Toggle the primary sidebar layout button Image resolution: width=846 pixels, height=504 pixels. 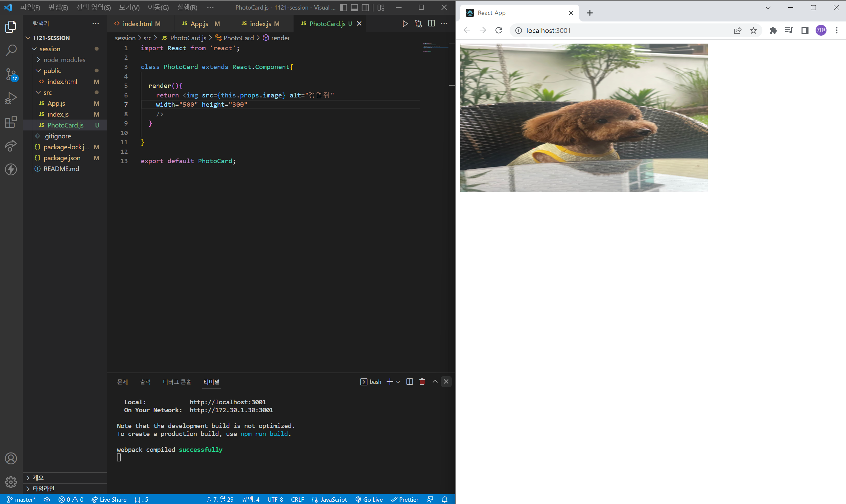coord(343,8)
